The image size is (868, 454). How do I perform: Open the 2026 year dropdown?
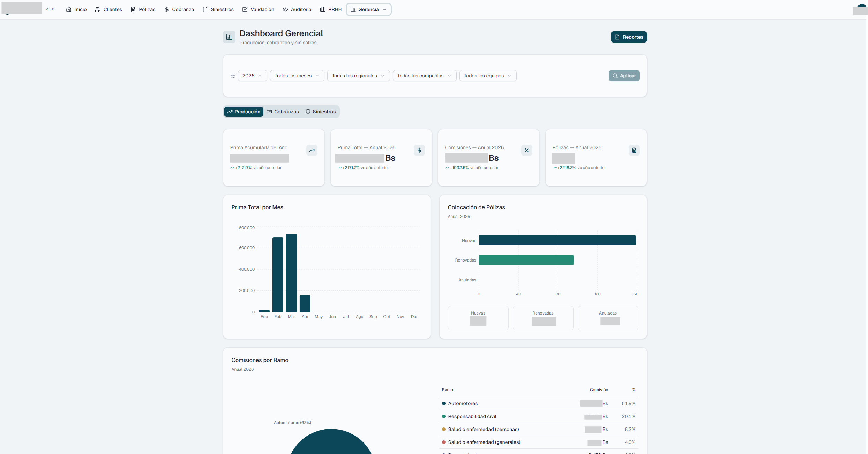pyautogui.click(x=252, y=76)
